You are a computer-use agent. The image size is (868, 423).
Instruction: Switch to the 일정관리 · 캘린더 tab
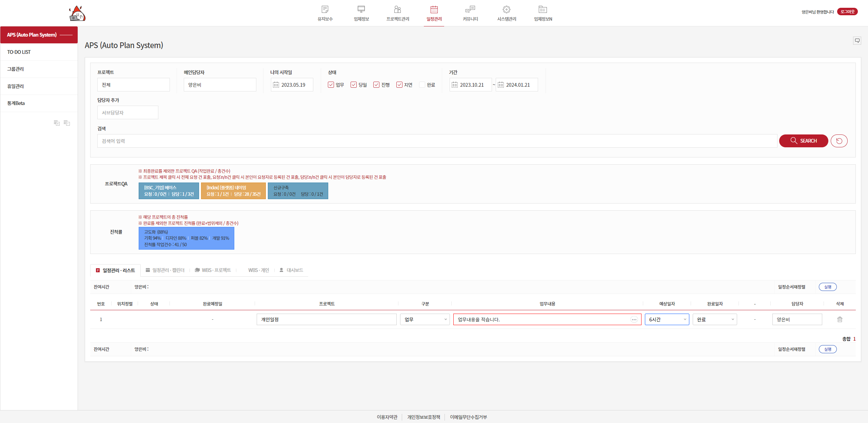click(x=165, y=270)
